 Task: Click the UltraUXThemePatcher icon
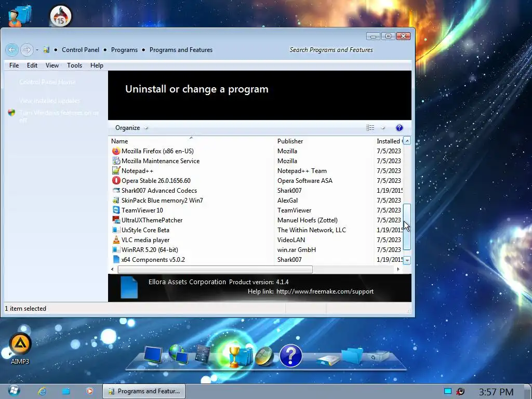[116, 220]
